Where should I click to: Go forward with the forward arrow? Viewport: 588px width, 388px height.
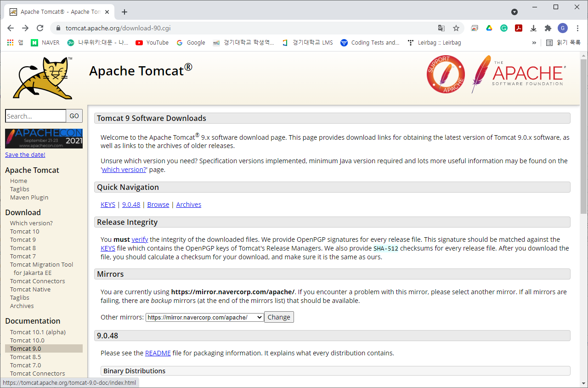pos(25,28)
